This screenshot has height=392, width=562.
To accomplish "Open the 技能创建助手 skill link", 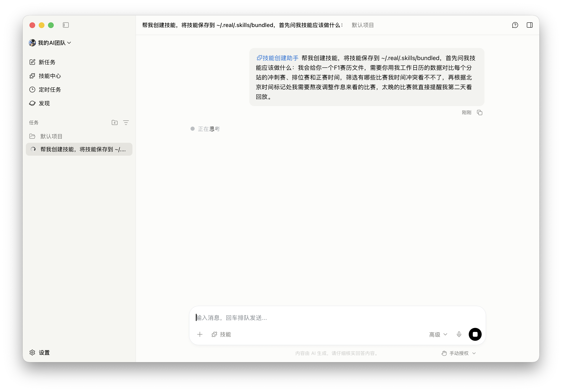I will click(x=278, y=58).
